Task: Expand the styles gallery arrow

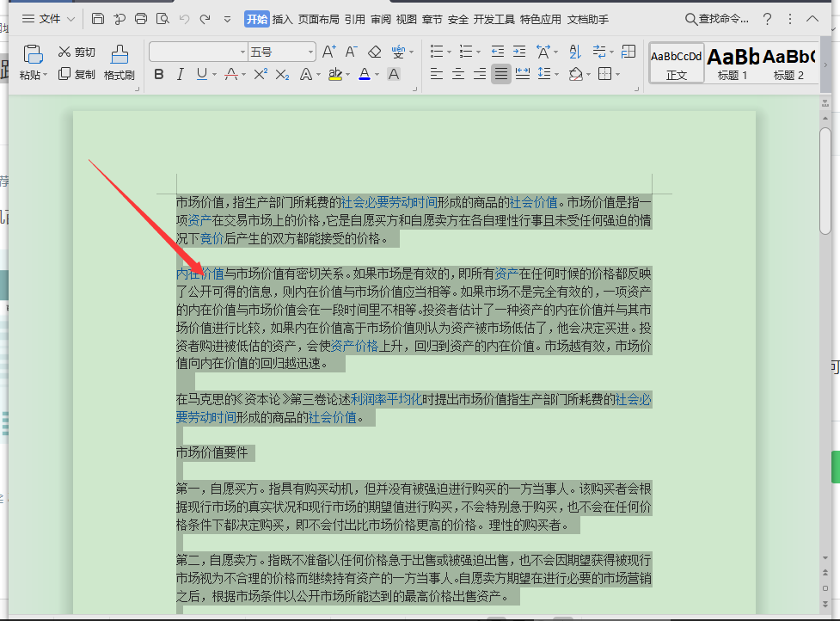Action: click(x=825, y=65)
